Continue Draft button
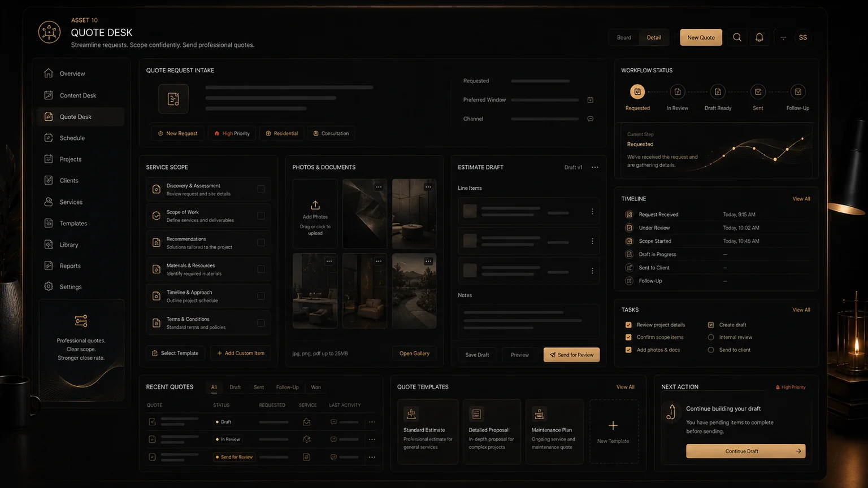 pos(745,451)
